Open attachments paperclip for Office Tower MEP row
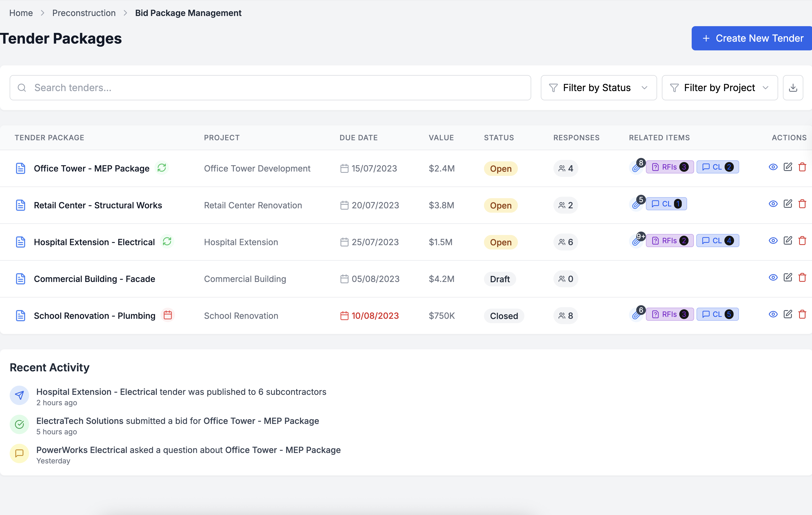 tap(636, 167)
